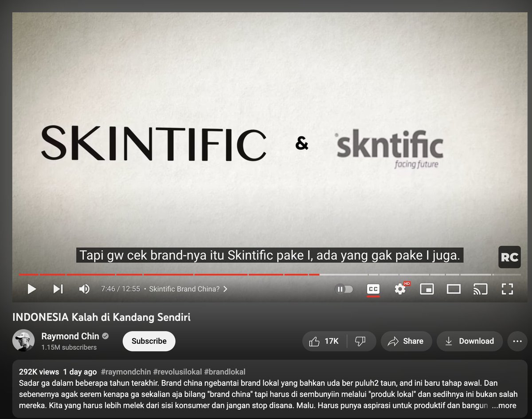Screen dimensions: 532x419
Task: Click the video title 'INDONESIA Kalah di Kandang Sendiri'
Action: 102,317
